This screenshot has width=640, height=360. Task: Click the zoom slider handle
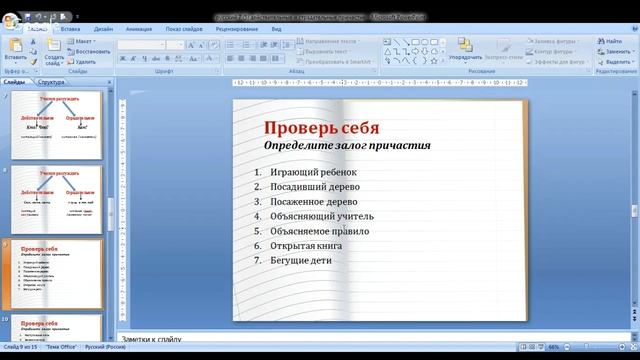click(586, 347)
